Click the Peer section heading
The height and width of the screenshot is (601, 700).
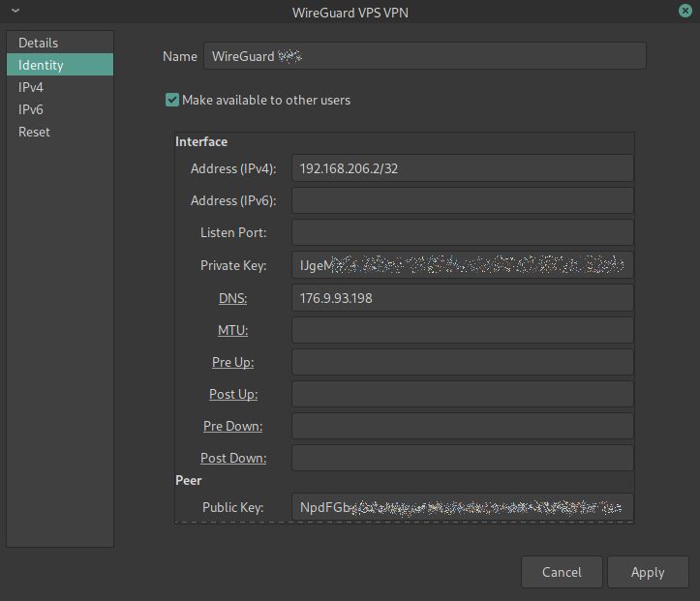pyautogui.click(x=189, y=480)
